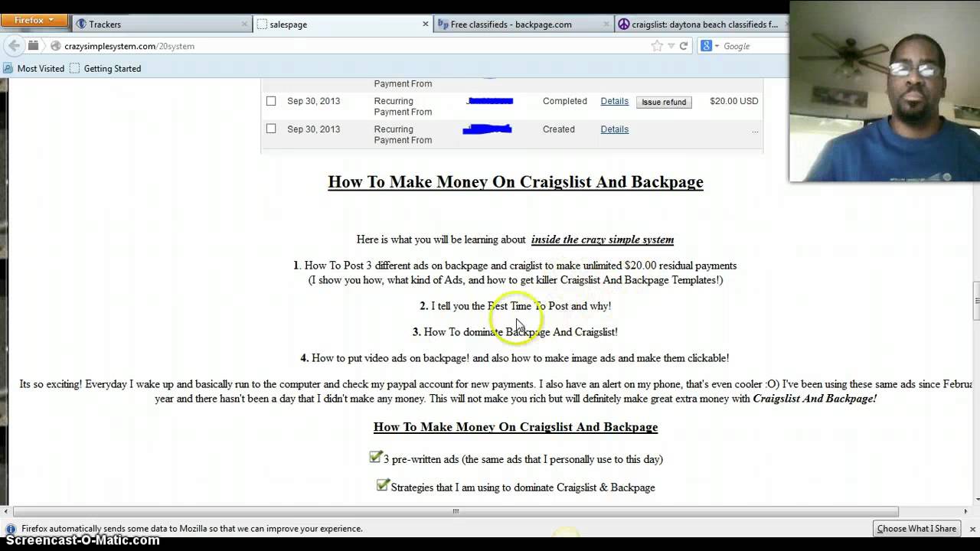Click the browser Back arrow button
Viewport: 980px width, 551px height.
coord(14,46)
